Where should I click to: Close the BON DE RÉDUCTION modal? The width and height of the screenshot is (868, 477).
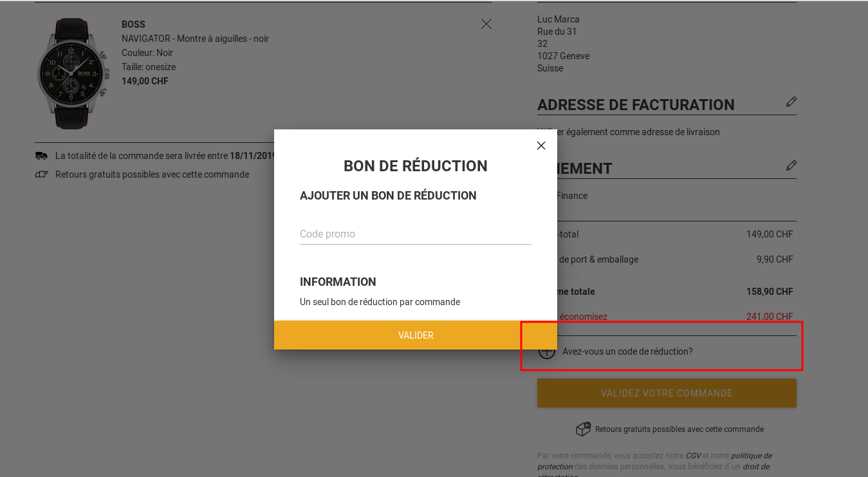click(x=540, y=145)
